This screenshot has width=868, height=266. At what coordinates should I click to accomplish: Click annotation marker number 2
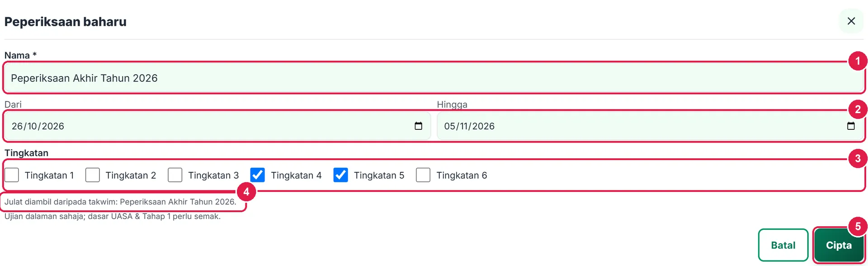pos(858,109)
